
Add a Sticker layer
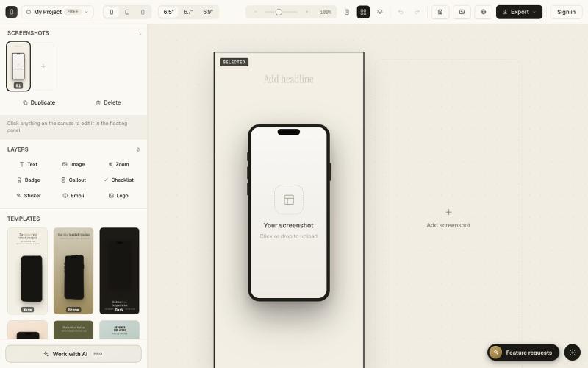(x=29, y=196)
